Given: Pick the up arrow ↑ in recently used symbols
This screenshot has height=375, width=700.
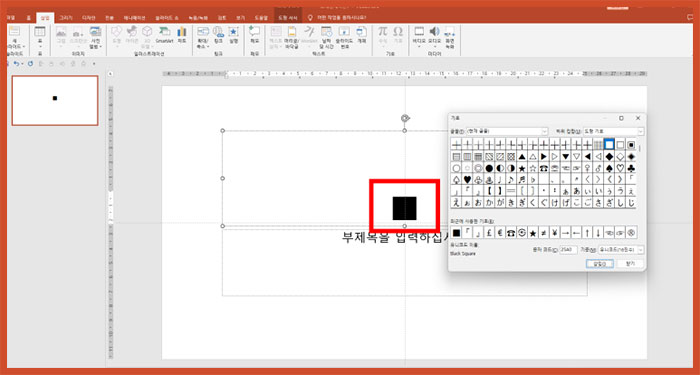Looking at the screenshot, I should click(587, 233).
